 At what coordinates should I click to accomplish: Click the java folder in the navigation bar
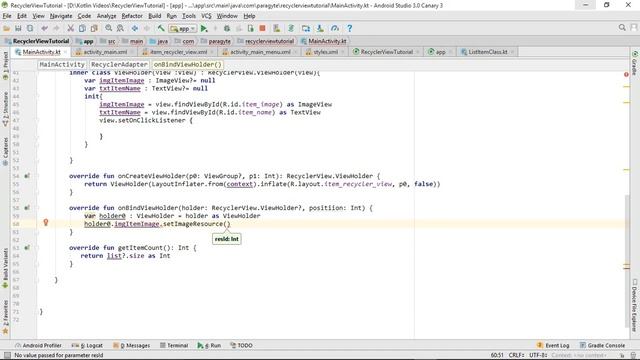[159, 41]
